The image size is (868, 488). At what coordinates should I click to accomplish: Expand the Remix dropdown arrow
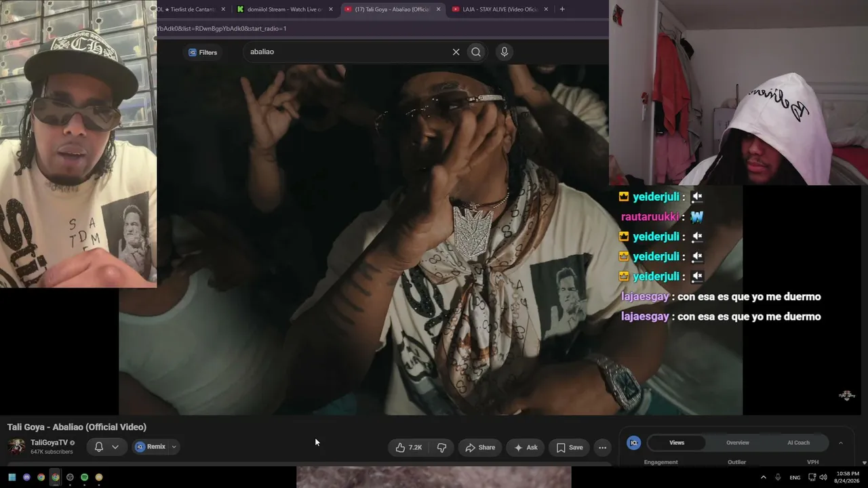(x=174, y=447)
